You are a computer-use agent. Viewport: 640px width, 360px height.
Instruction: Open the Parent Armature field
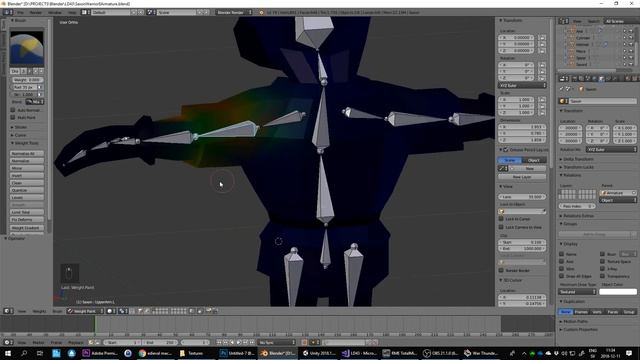pyautogui.click(x=618, y=193)
